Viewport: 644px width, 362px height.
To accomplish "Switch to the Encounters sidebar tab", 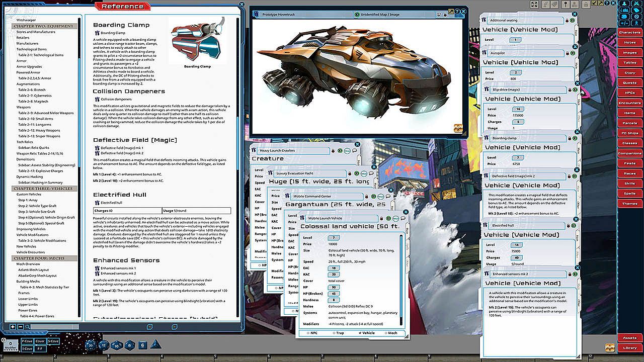I will coord(629,103).
